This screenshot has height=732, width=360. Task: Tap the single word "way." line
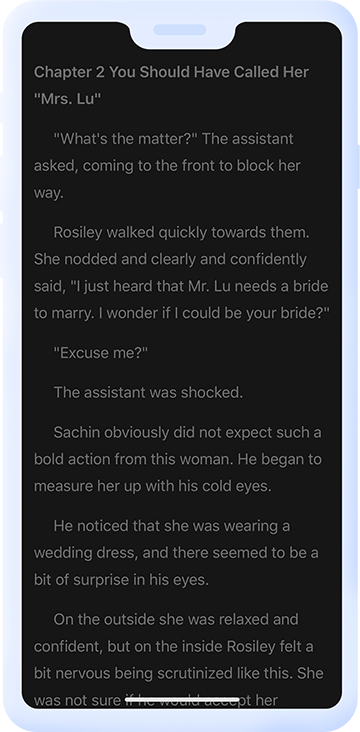point(49,193)
